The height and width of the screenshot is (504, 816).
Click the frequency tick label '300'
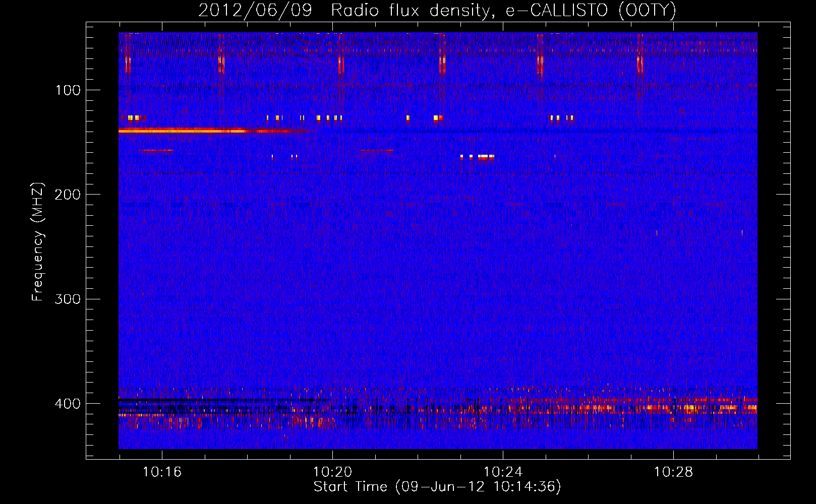point(68,299)
